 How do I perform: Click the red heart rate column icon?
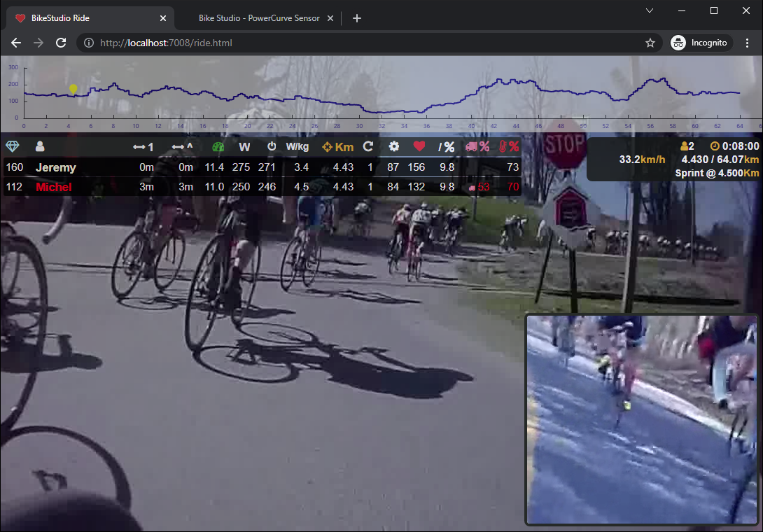[419, 146]
